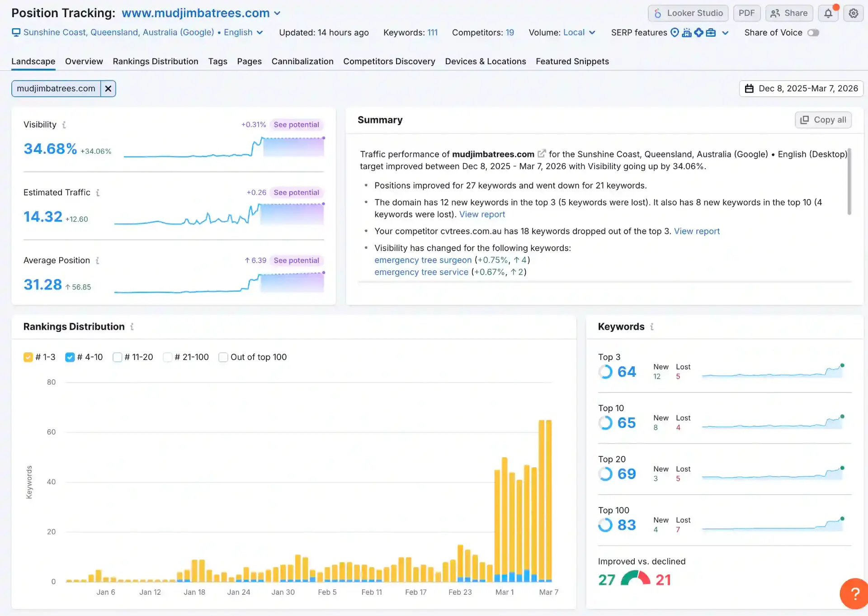Click Looker Studio button
This screenshot has height=616, width=868.
coord(688,13)
